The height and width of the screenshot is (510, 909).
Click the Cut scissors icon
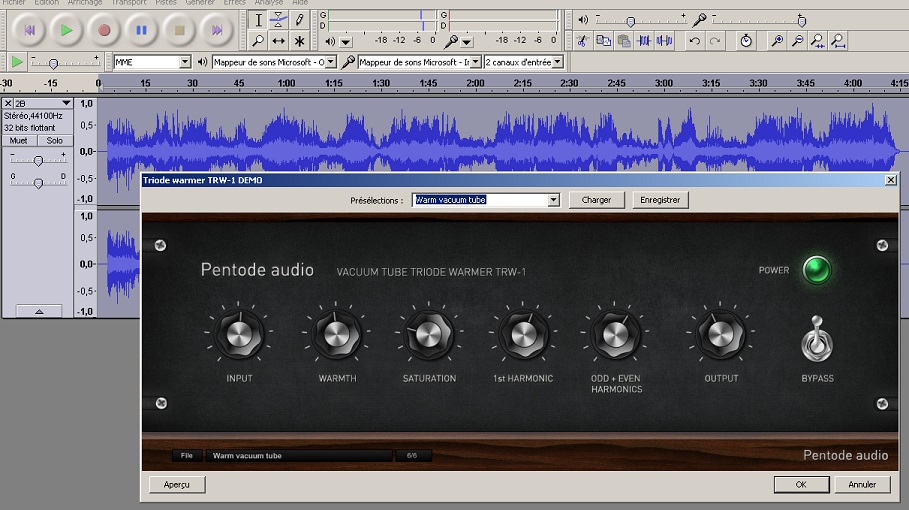point(583,41)
